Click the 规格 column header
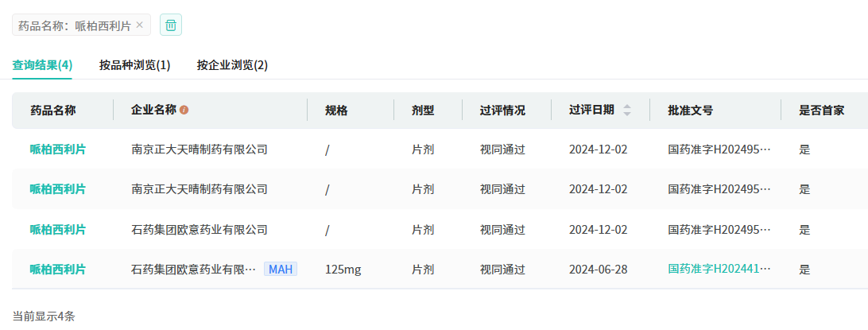Image resolution: width=868 pixels, height=330 pixels. 336,111
